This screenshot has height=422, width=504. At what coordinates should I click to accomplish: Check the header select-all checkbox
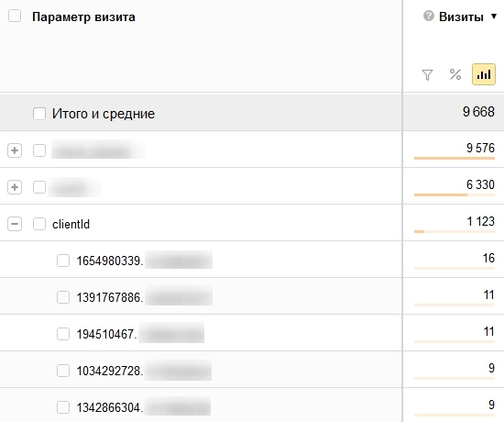[x=15, y=16]
